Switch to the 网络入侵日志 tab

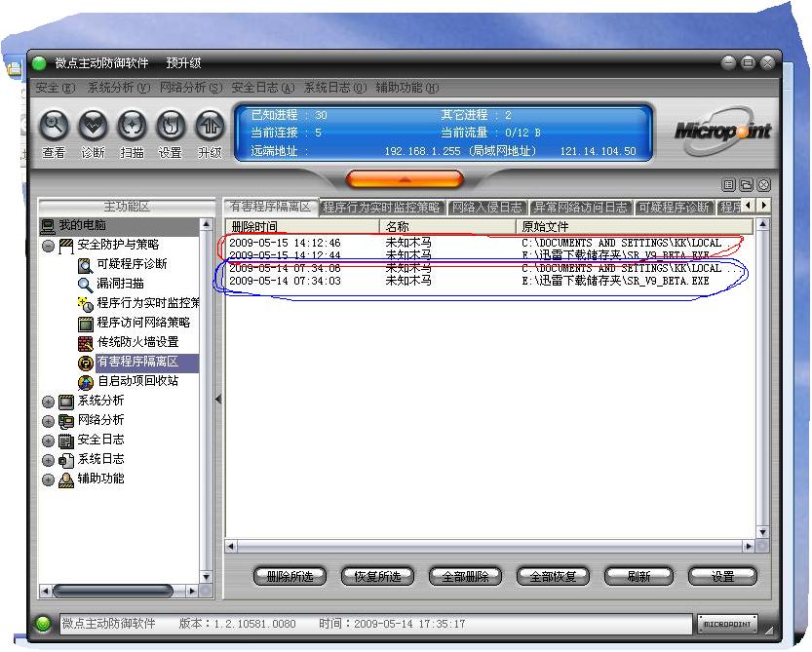(x=487, y=208)
